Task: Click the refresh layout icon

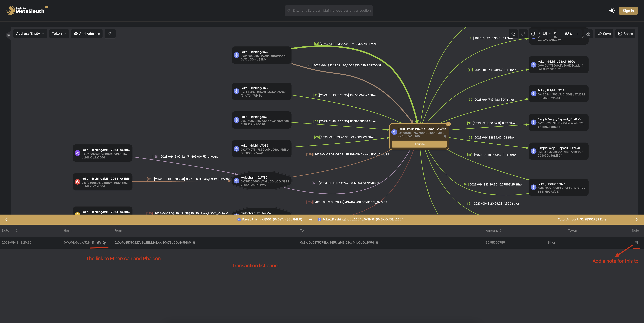Action: pyautogui.click(x=533, y=34)
